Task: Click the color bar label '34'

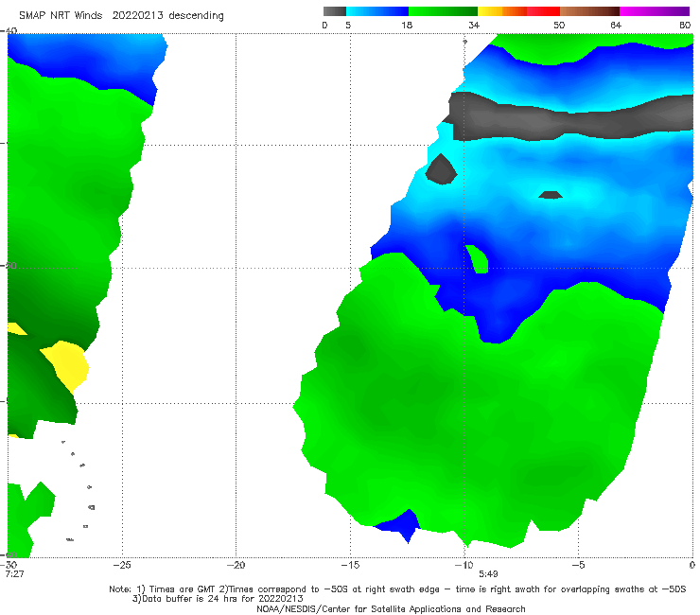Action: point(474,25)
